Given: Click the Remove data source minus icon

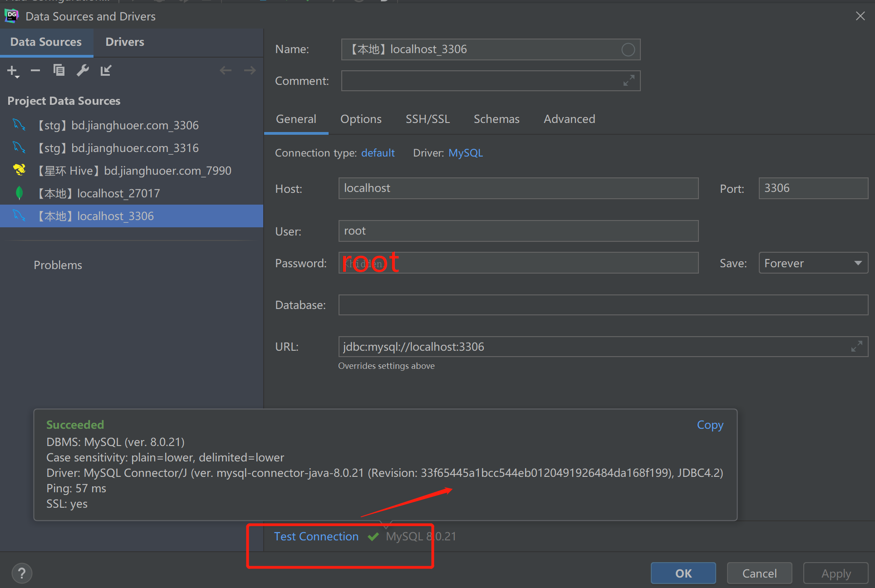Looking at the screenshot, I should coord(35,70).
